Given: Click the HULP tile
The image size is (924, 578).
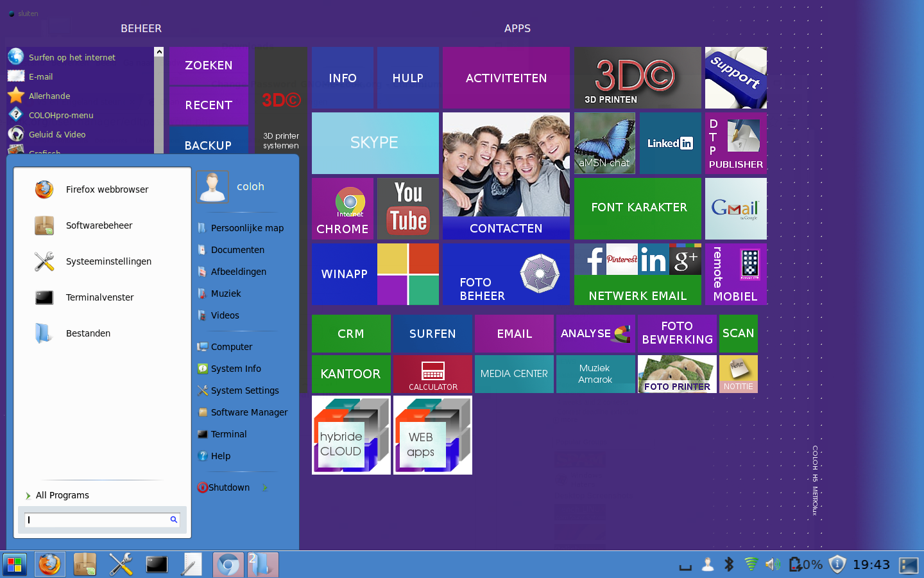Looking at the screenshot, I should tap(408, 78).
